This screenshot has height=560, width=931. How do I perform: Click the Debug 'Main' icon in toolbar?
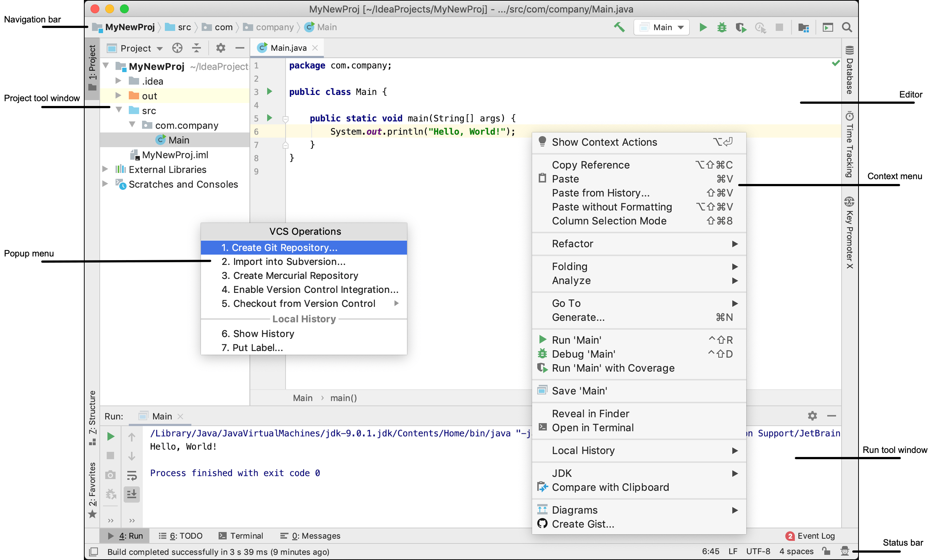(721, 27)
